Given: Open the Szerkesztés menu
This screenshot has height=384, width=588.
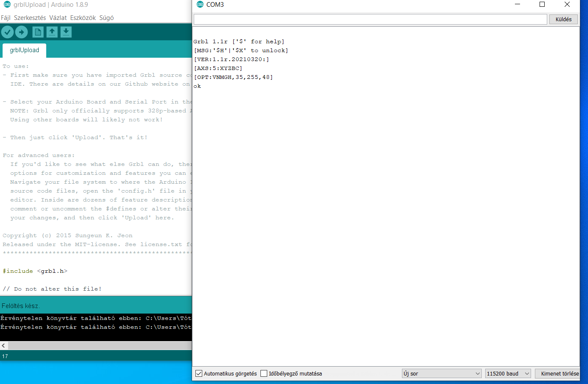Looking at the screenshot, I should (x=30, y=18).
